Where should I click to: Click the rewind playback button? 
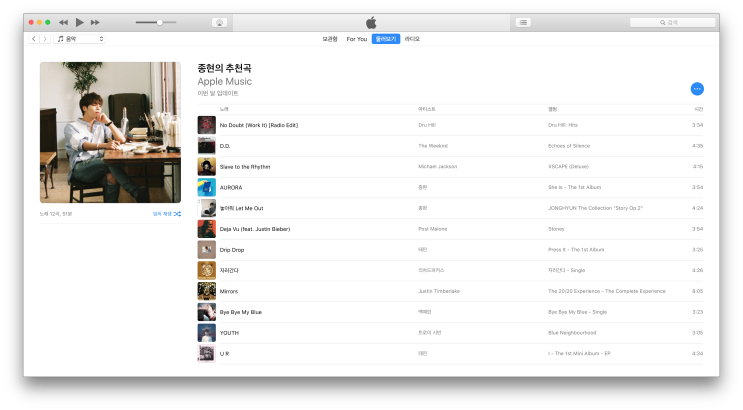[63, 22]
